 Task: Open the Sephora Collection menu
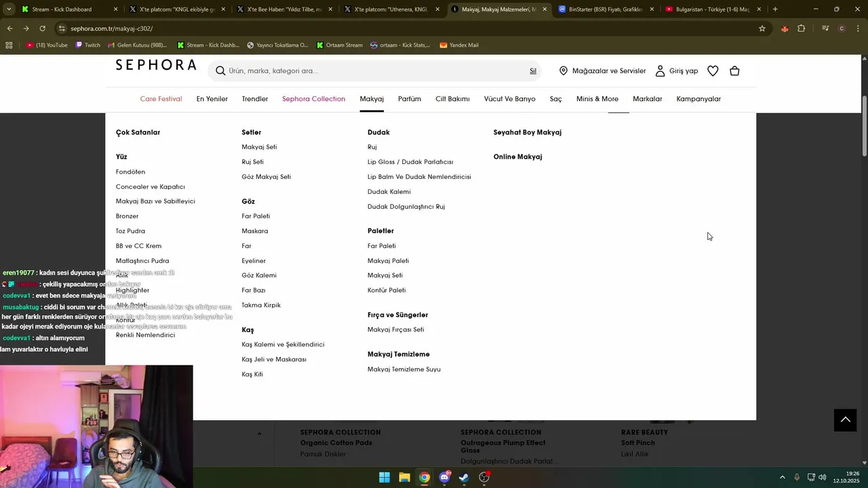pyautogui.click(x=313, y=99)
